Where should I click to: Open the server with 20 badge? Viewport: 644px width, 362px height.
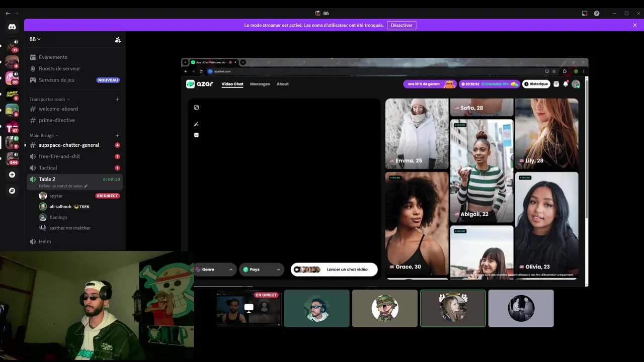12,78
